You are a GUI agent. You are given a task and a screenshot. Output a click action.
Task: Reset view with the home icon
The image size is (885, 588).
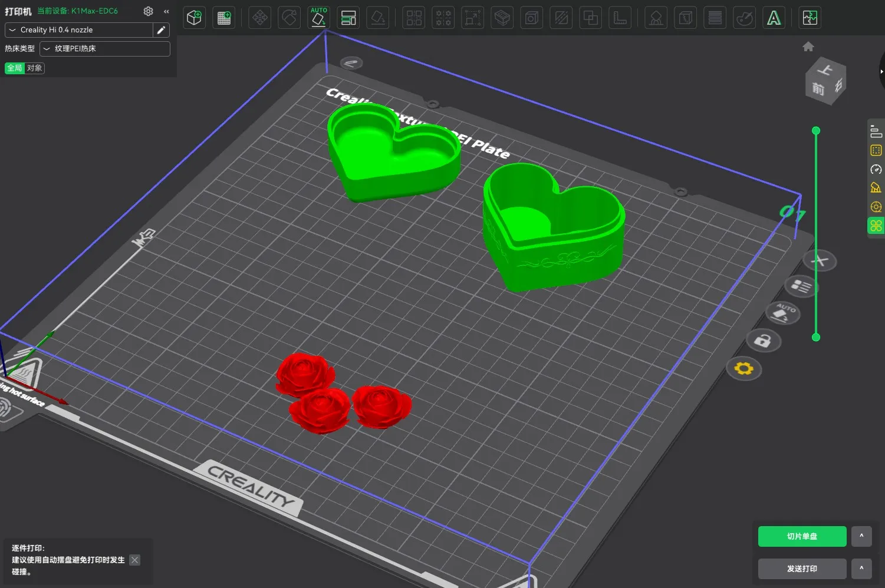808,47
